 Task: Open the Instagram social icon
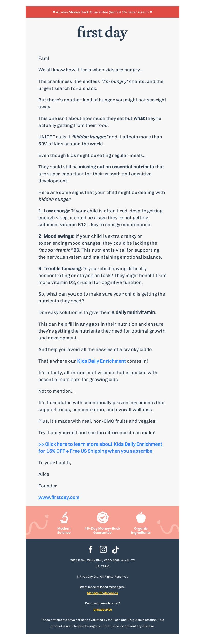pos(103,549)
